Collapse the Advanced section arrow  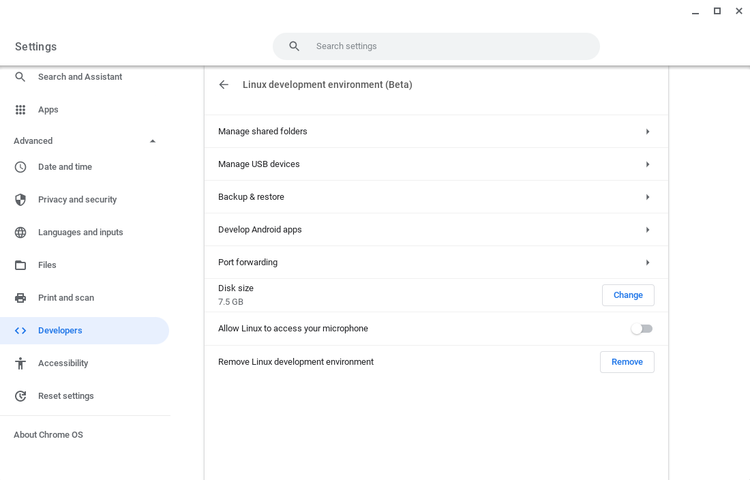tap(152, 141)
